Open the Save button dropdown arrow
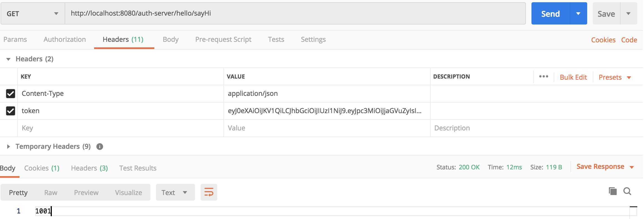The height and width of the screenshot is (219, 644). coord(628,14)
